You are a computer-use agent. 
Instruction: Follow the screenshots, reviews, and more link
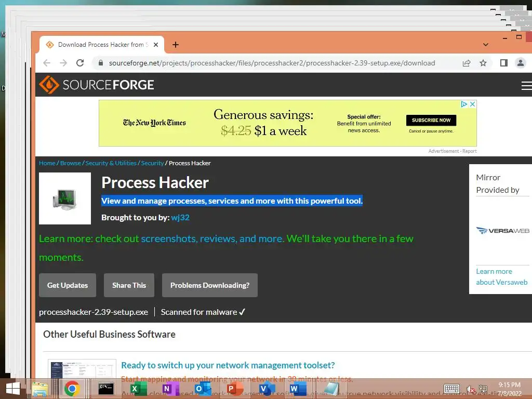pos(212,239)
